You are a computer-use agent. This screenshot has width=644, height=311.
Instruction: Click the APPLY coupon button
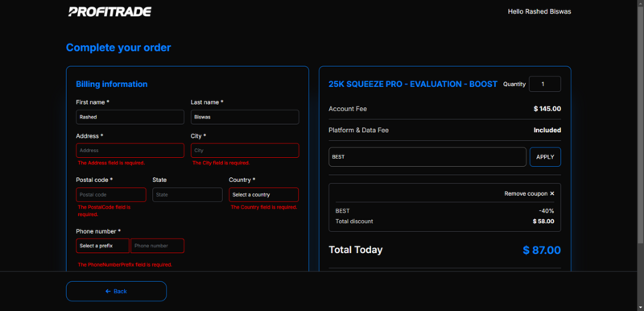[545, 157]
